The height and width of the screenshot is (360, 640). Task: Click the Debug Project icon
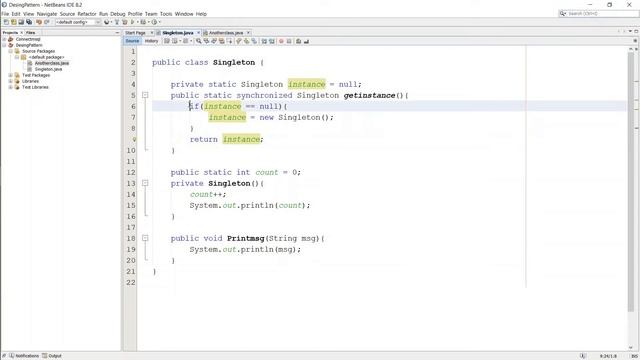click(x=143, y=22)
